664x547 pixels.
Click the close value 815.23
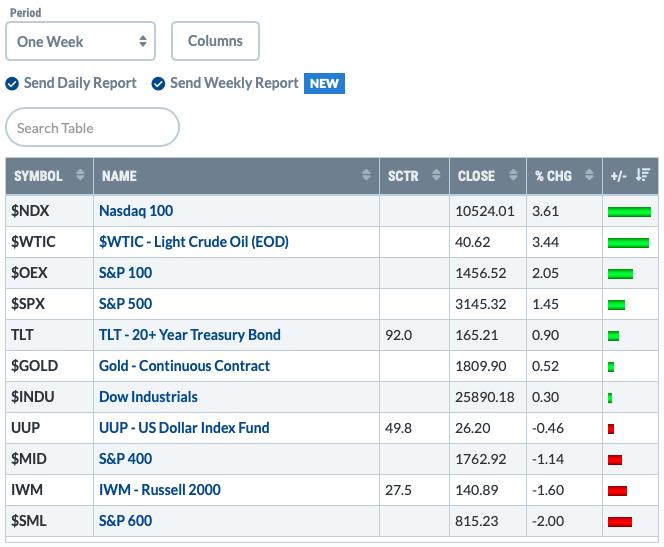coord(477,521)
